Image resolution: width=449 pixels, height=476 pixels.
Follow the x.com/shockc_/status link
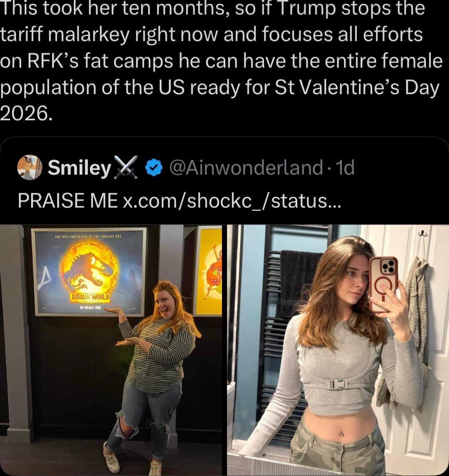tap(232, 201)
